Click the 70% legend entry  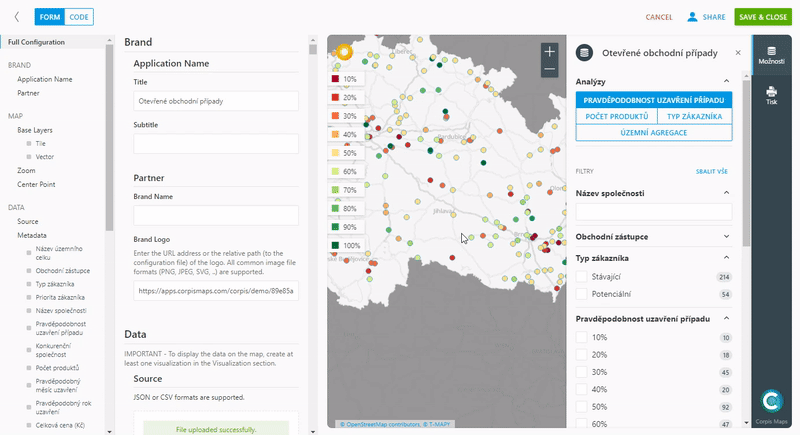(345, 190)
